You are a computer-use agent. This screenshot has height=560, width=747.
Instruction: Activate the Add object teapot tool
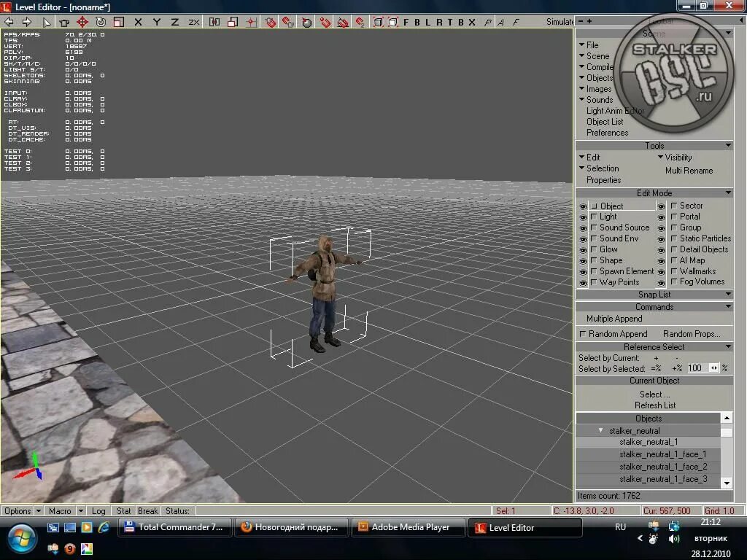click(64, 22)
